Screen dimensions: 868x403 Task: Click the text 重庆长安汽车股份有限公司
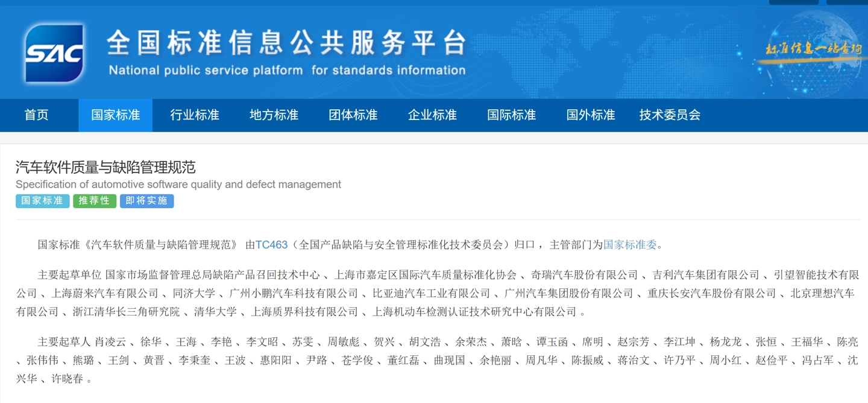tap(712, 294)
